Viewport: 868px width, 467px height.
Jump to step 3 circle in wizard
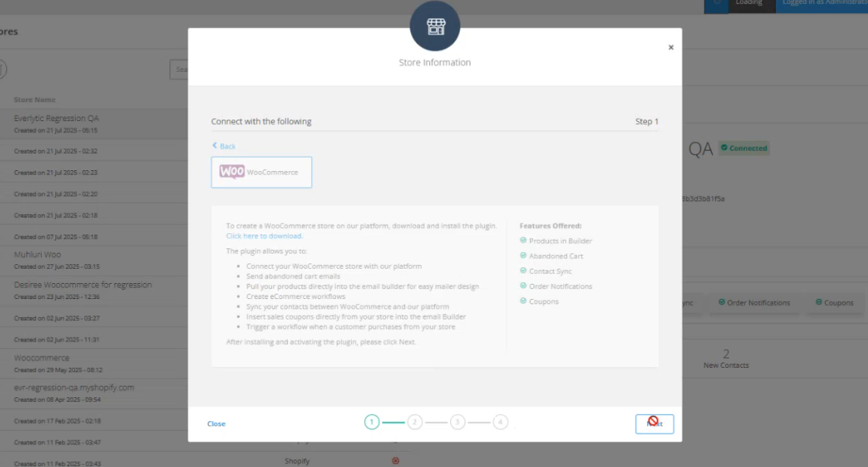tap(457, 422)
